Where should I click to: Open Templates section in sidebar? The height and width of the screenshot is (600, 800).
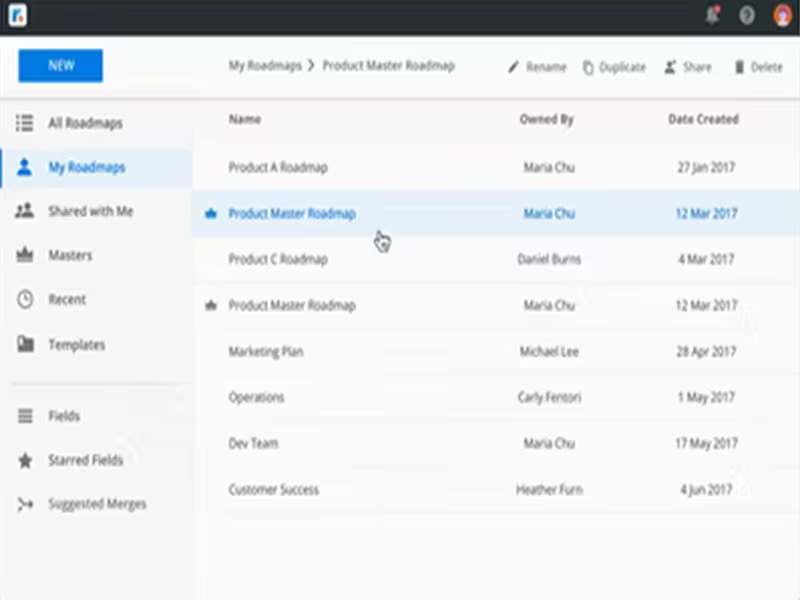click(77, 345)
